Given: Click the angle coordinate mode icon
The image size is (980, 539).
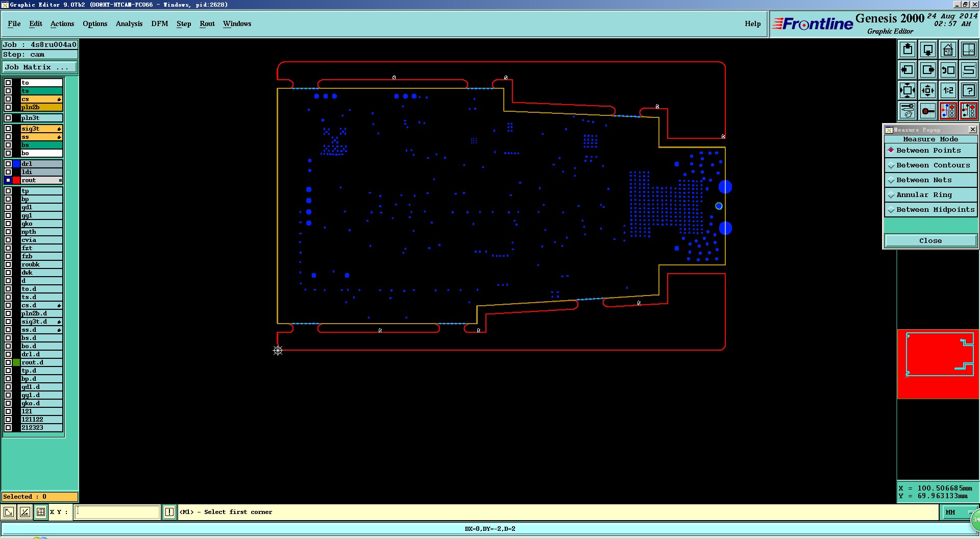Looking at the screenshot, I should click(25, 512).
